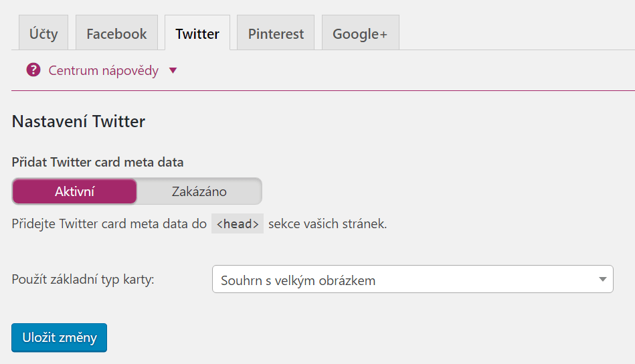
Task: Switch to the Účty tab
Action: coord(43,33)
